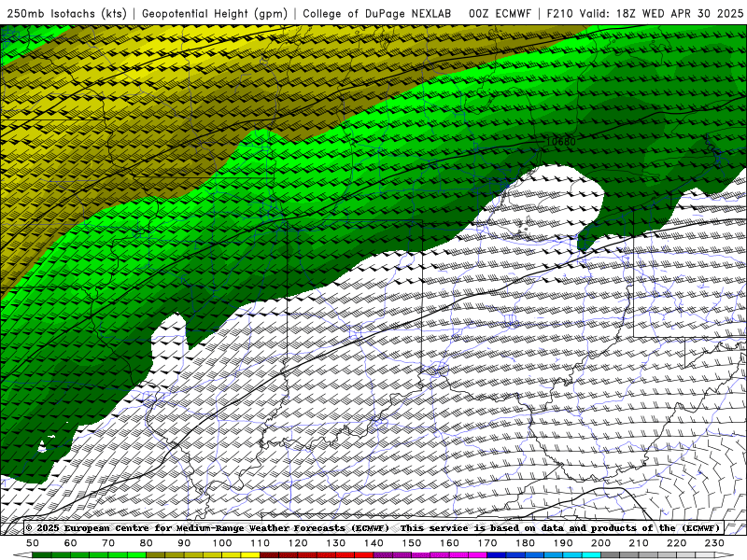Click the 10680 height contour label
The height and width of the screenshot is (560, 747).
coord(561,142)
